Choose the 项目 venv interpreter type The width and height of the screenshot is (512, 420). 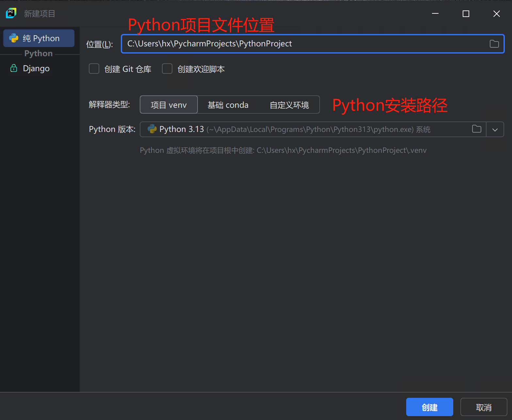169,105
